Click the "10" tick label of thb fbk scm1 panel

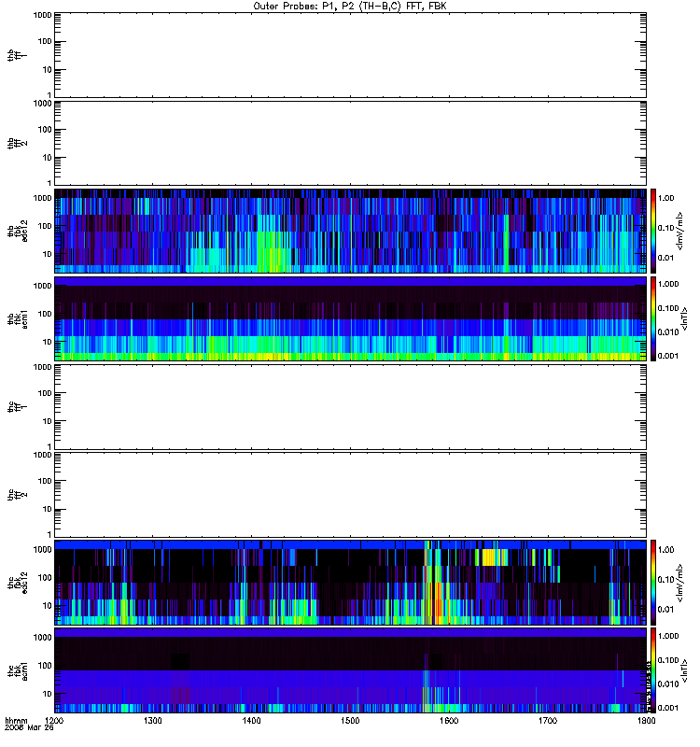[48, 342]
